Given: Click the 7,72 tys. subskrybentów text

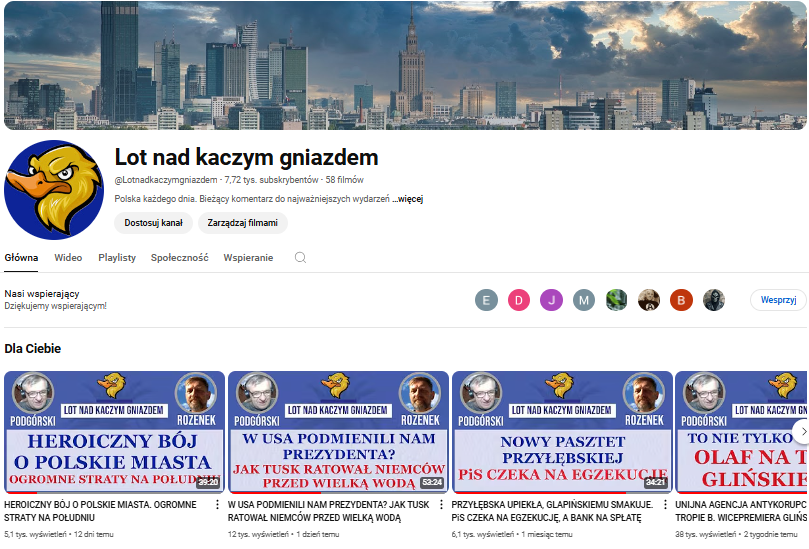Looking at the screenshot, I should 271,180.
